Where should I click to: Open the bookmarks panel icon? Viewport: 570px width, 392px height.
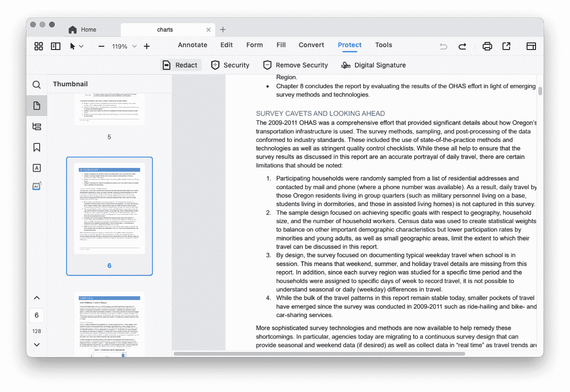coord(36,147)
